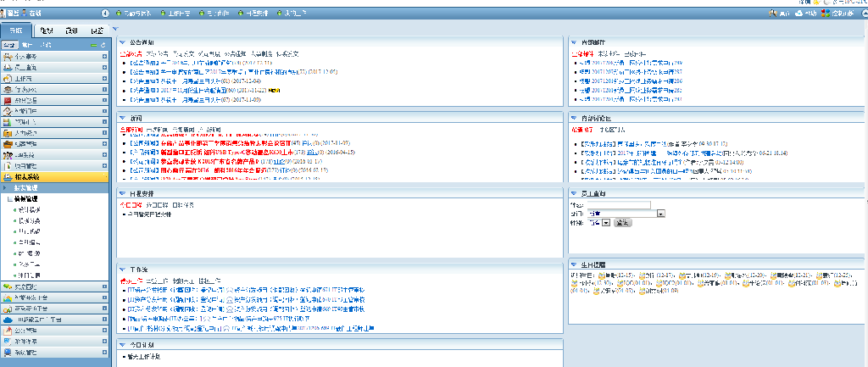Click the 行政办公 sidebar module icon
This screenshot has height=367, width=868.
7,90
